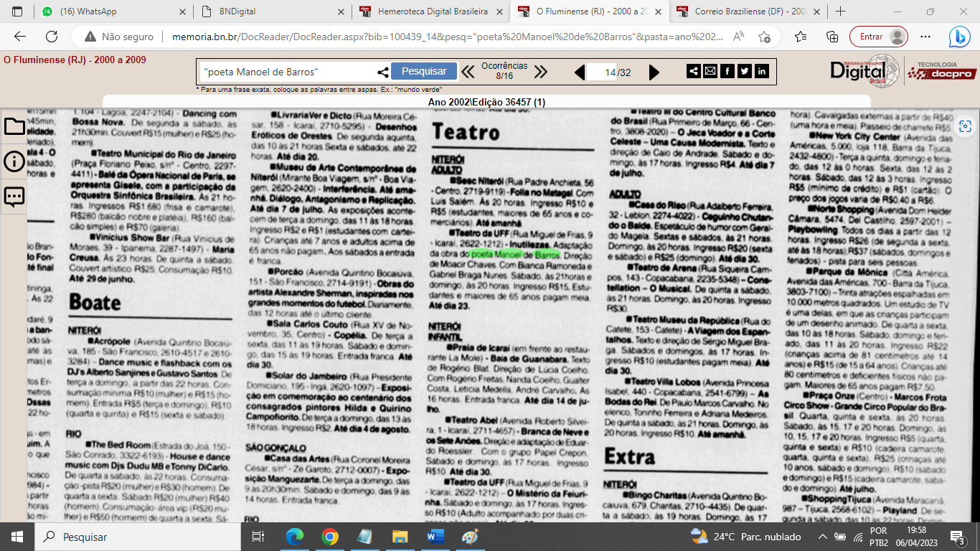Click the BN Digital Brasil logo
The height and width of the screenshot is (551, 980).
[864, 70]
